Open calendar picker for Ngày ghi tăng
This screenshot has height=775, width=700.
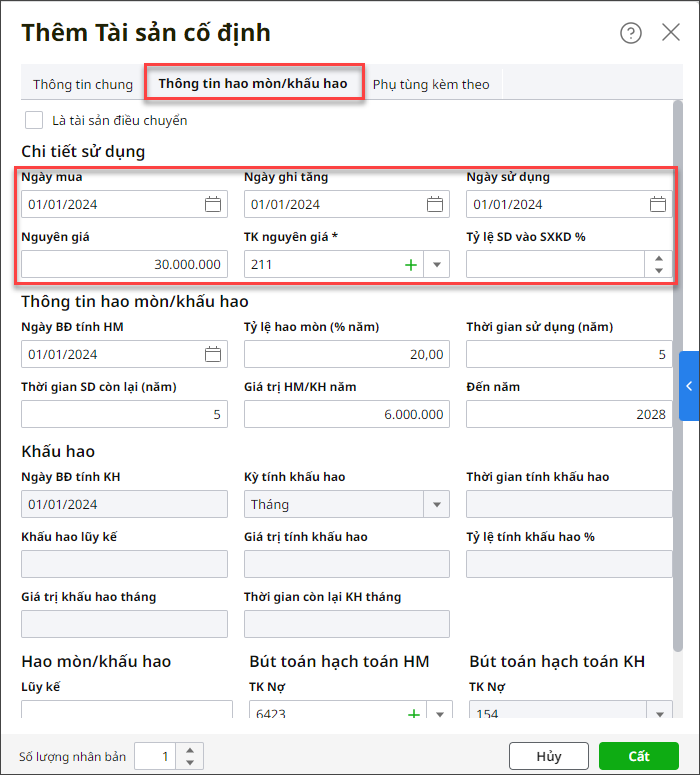pos(435,204)
